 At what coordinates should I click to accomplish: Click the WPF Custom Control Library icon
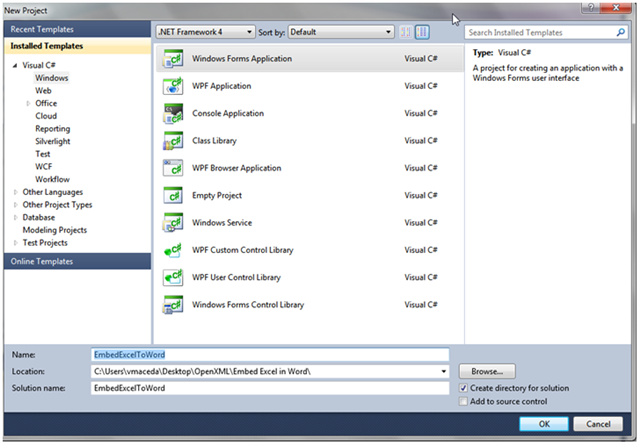click(173, 250)
